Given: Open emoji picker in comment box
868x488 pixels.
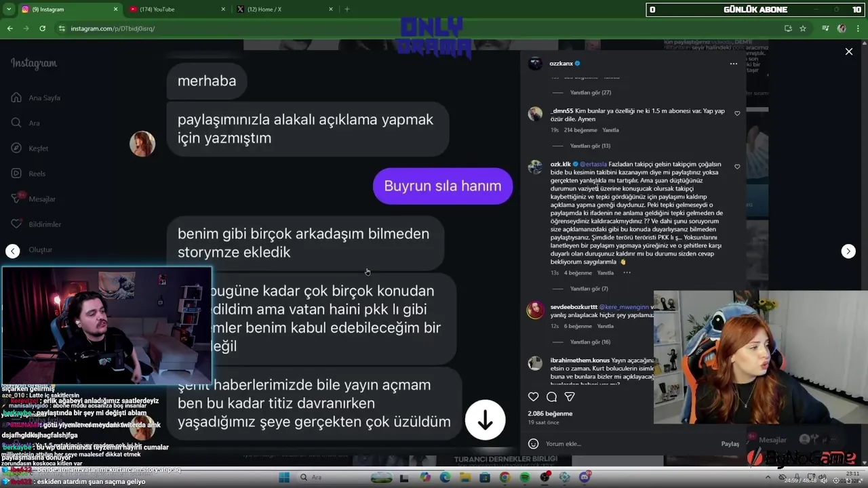Looking at the screenshot, I should 534,443.
